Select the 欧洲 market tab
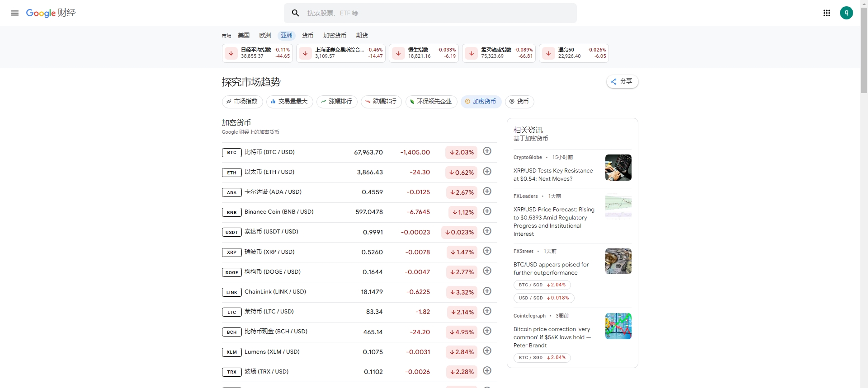 pyautogui.click(x=265, y=35)
